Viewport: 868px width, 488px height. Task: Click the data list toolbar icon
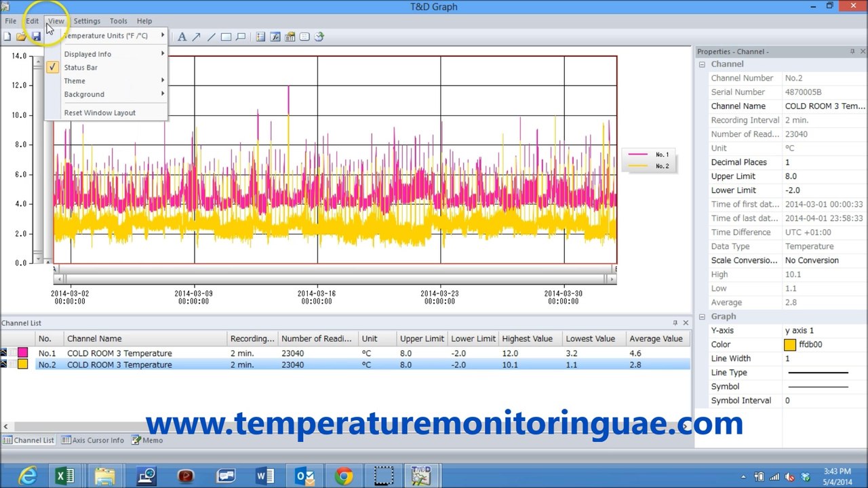(x=260, y=37)
